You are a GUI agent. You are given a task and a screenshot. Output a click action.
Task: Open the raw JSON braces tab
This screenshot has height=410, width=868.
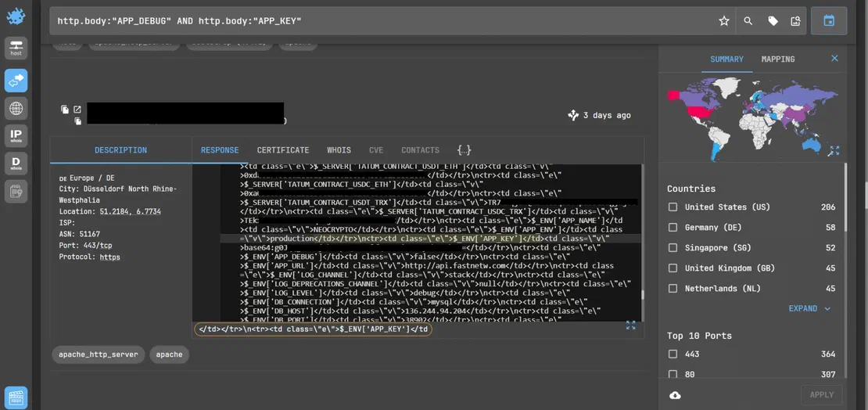coord(464,150)
